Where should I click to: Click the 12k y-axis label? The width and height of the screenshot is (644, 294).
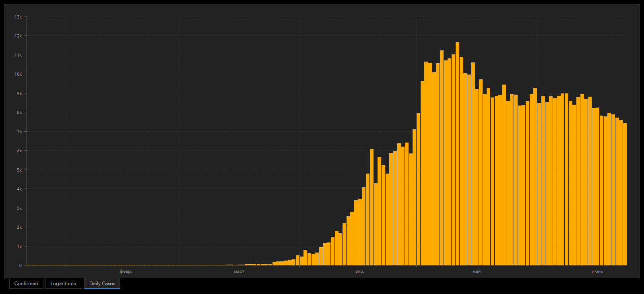click(x=18, y=36)
